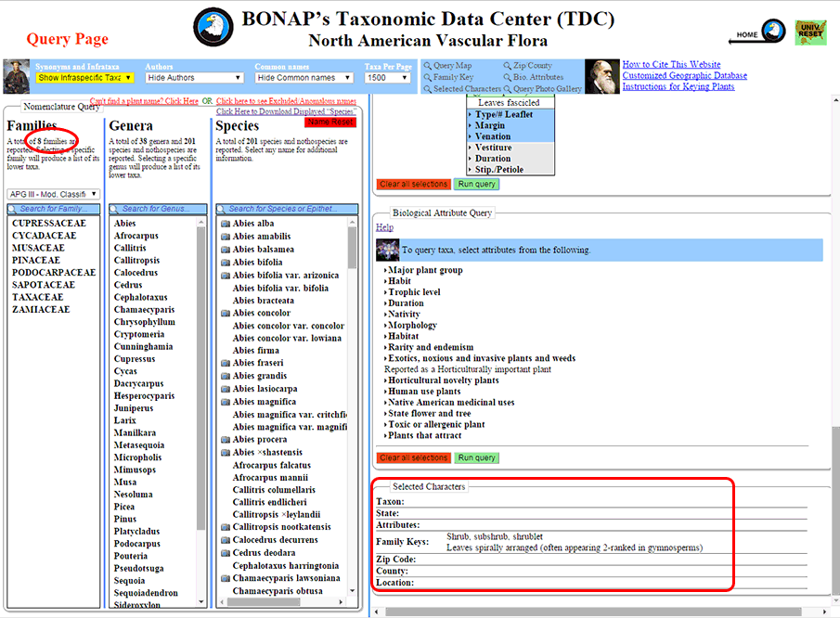
Task: Select Juniperus genus
Action: pyautogui.click(x=134, y=408)
